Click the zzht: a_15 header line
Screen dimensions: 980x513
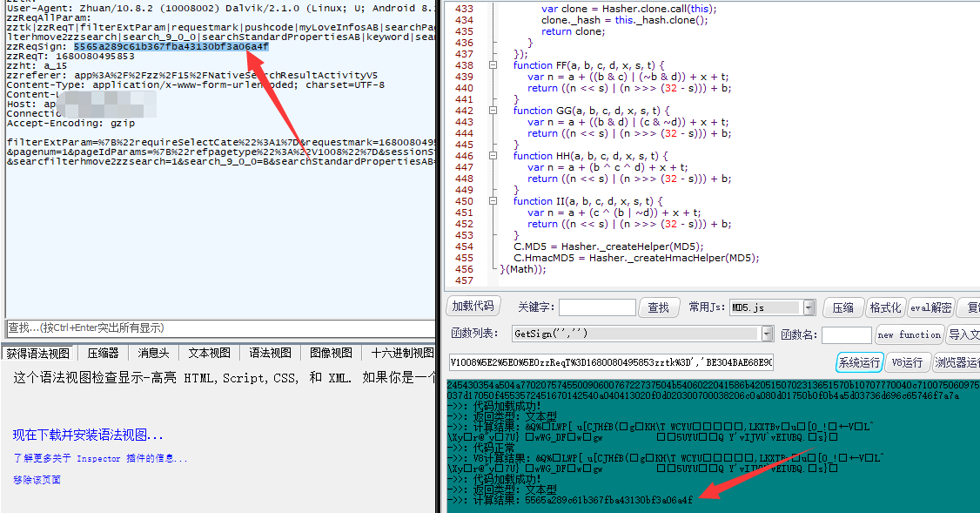coord(37,65)
